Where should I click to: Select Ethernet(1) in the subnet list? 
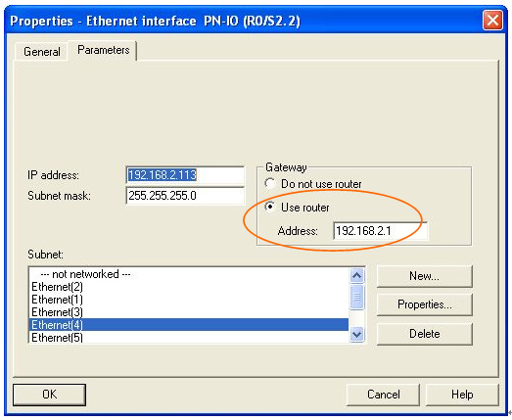point(189,300)
